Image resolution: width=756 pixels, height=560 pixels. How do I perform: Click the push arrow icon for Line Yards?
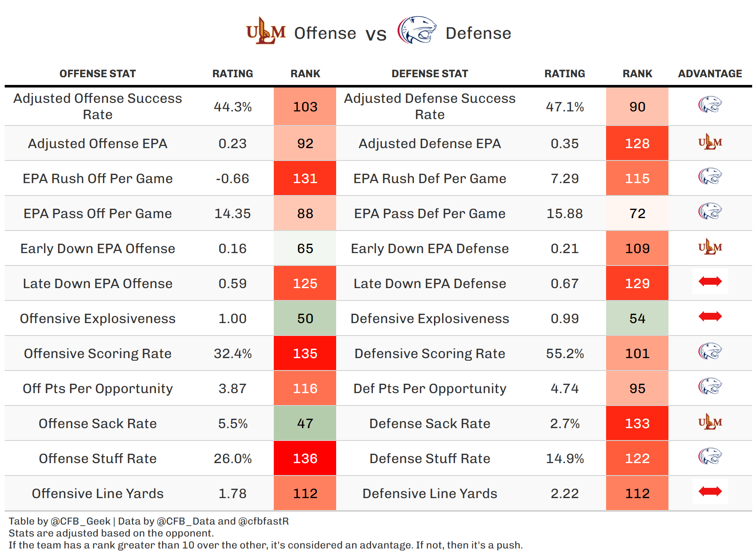[710, 491]
